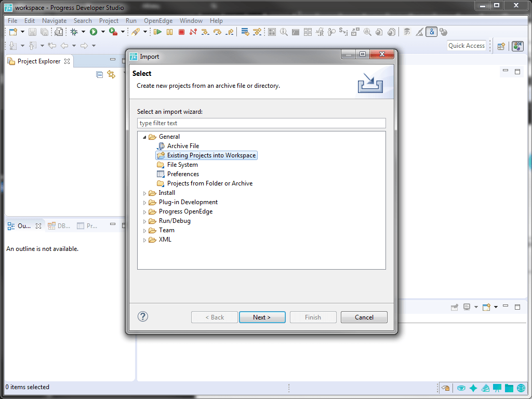Click the Step Return icon
532x399 pixels.
pos(230,32)
